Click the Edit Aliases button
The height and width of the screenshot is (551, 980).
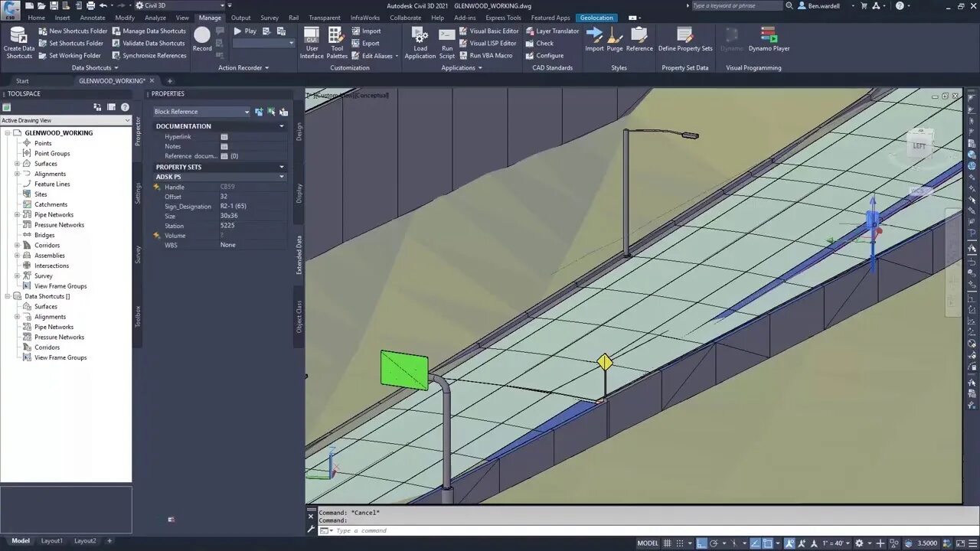click(375, 56)
